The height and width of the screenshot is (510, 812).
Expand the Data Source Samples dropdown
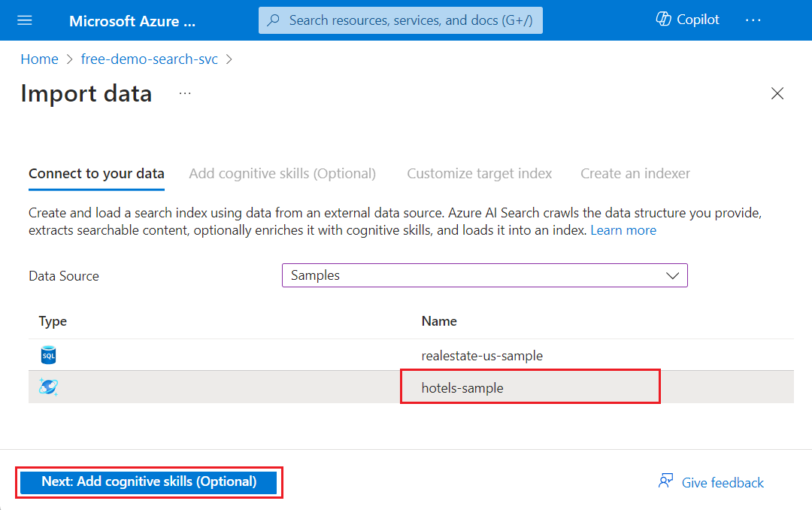pyautogui.click(x=484, y=275)
